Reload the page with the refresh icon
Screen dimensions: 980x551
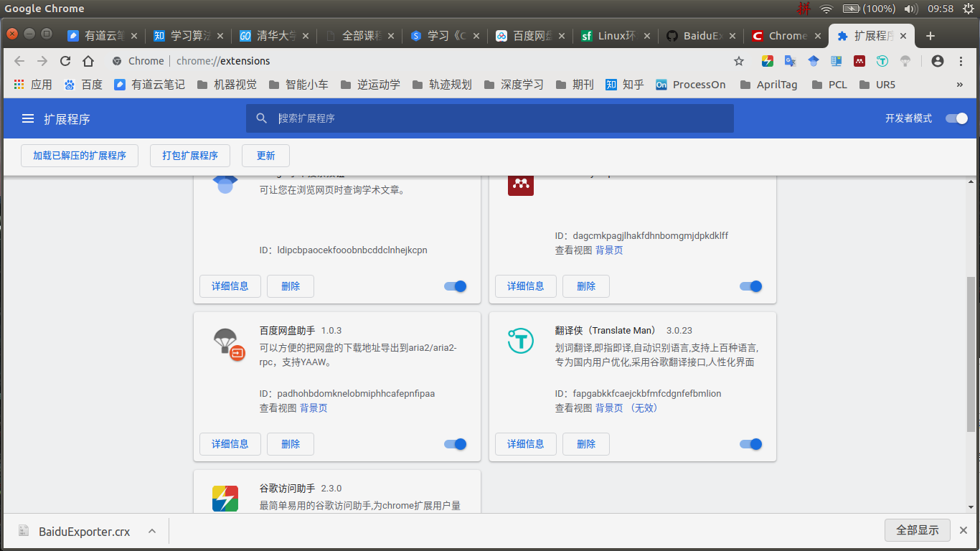coord(65,61)
